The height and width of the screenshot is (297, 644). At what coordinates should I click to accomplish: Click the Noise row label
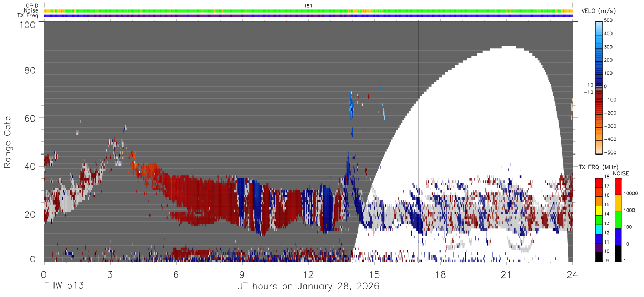pyautogui.click(x=31, y=10)
